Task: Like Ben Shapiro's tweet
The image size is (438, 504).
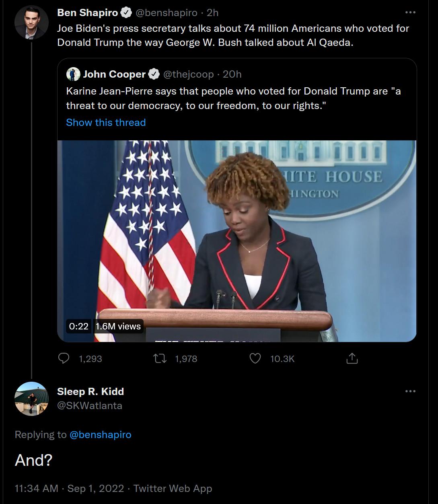Action: 255,358
